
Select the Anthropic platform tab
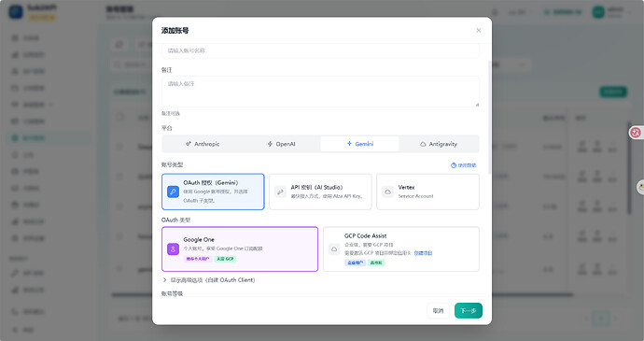click(x=203, y=144)
